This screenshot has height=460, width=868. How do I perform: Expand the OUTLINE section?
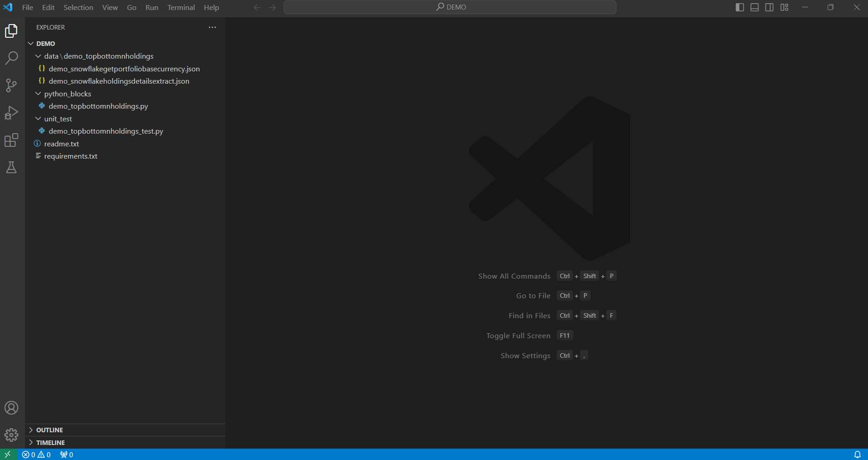pyautogui.click(x=125, y=430)
